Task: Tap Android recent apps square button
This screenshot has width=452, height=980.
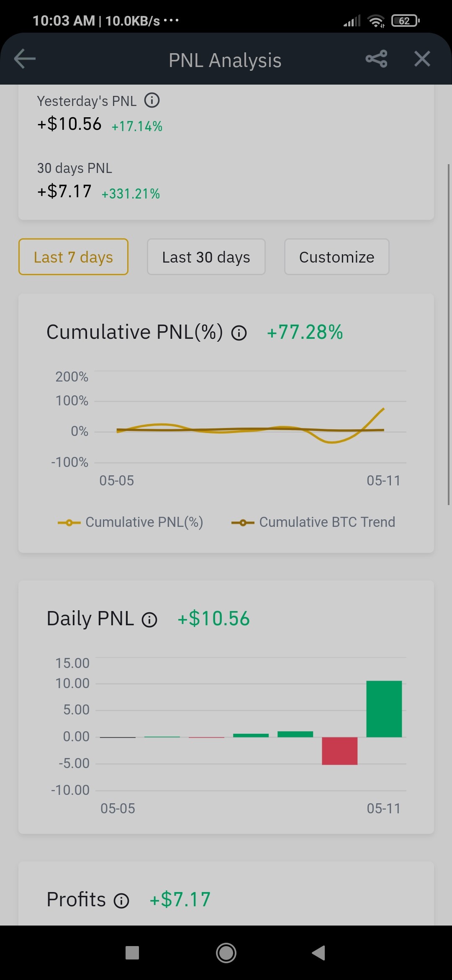Action: (x=132, y=953)
